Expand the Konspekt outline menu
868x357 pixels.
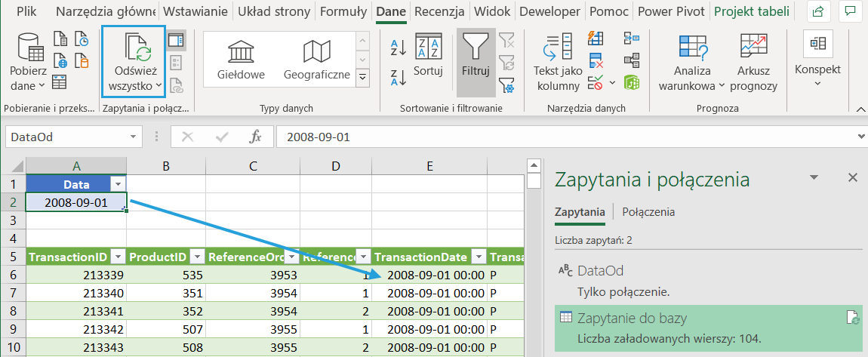coord(817,62)
